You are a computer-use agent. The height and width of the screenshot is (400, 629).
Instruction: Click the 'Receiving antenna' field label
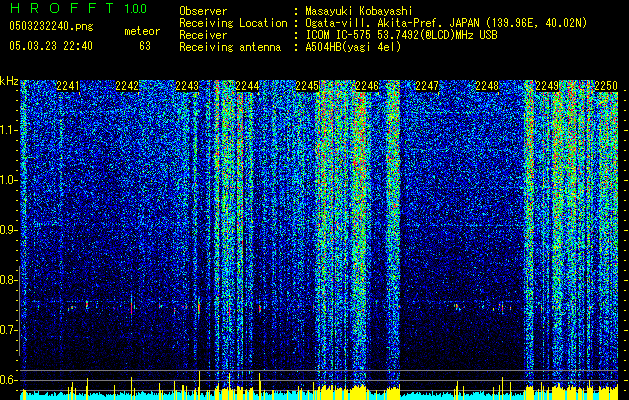click(x=230, y=47)
